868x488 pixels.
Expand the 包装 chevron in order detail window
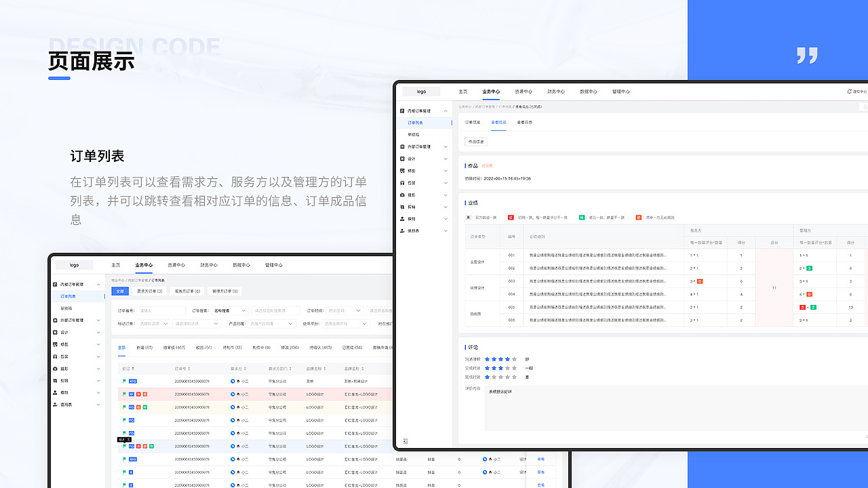click(x=446, y=183)
